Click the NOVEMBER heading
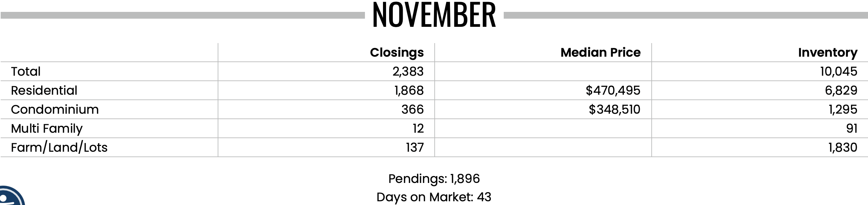 coord(434,15)
